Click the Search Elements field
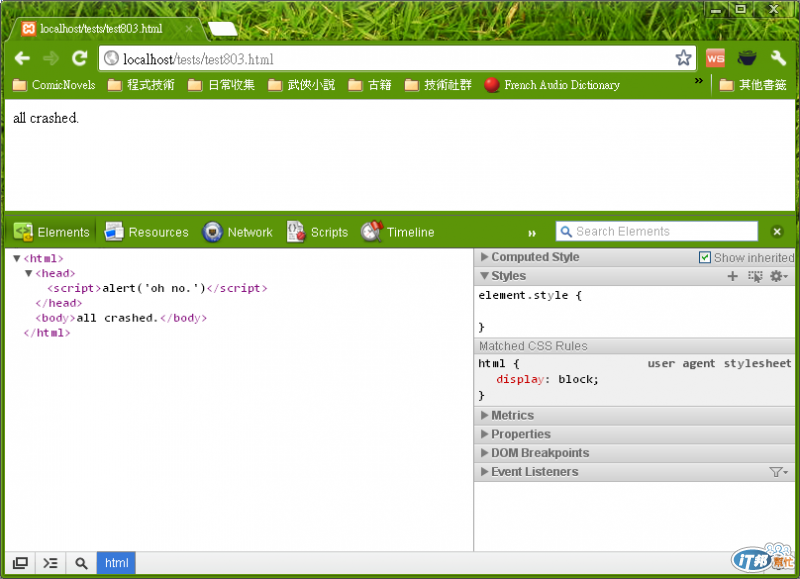 (657, 231)
